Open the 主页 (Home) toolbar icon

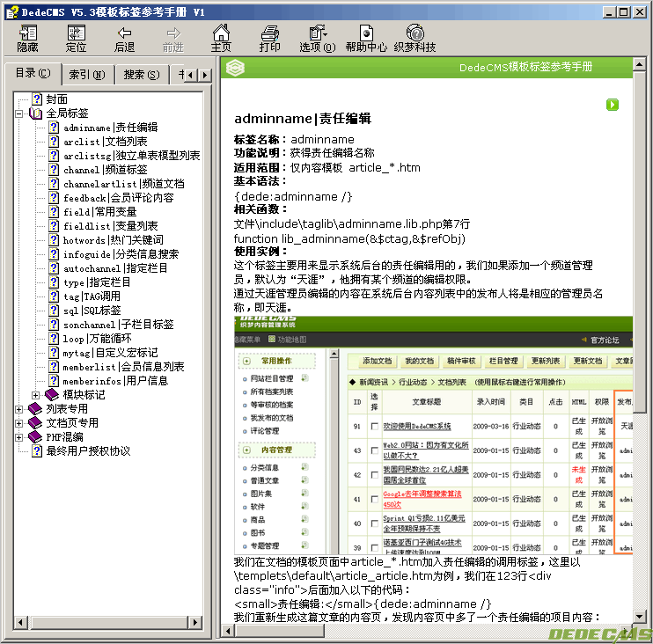pyautogui.click(x=221, y=39)
